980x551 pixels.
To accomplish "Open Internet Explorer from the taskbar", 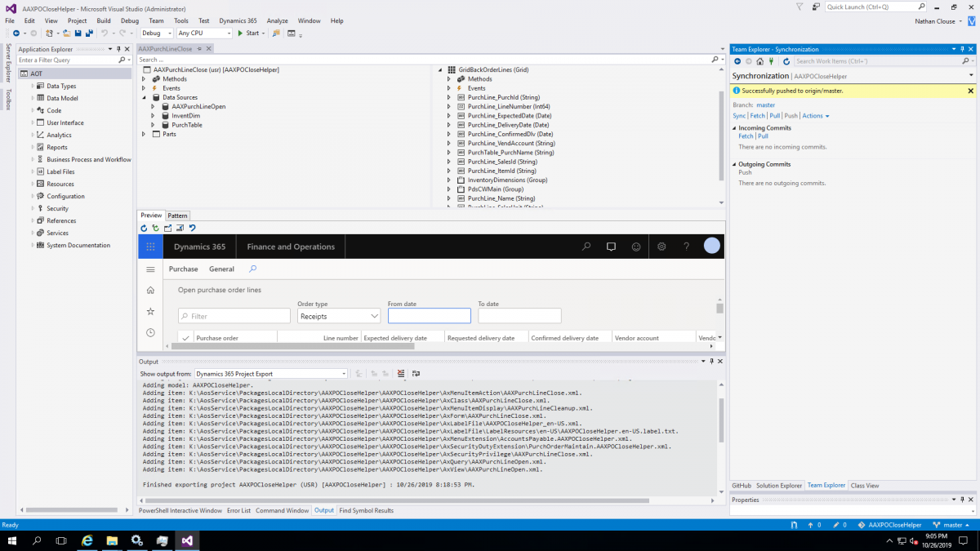I will click(x=87, y=540).
